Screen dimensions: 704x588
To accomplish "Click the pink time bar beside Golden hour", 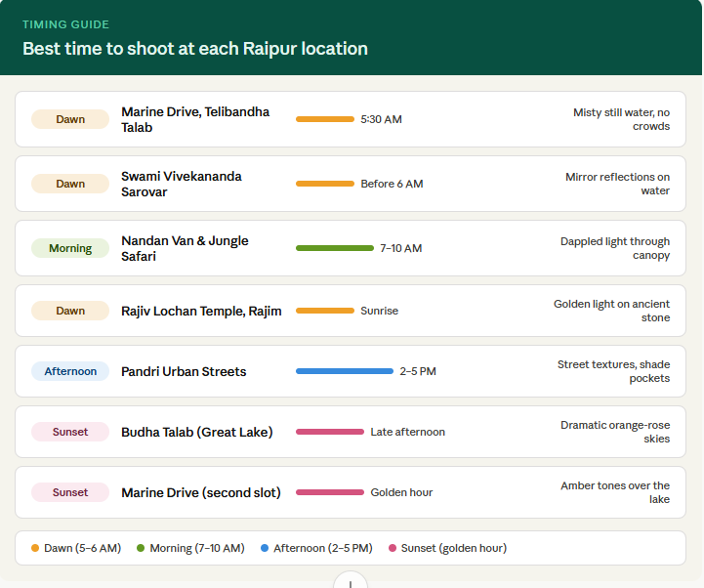I will click(330, 492).
